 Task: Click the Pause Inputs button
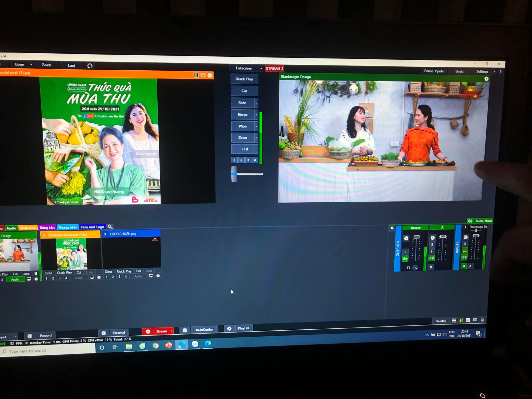click(x=434, y=71)
